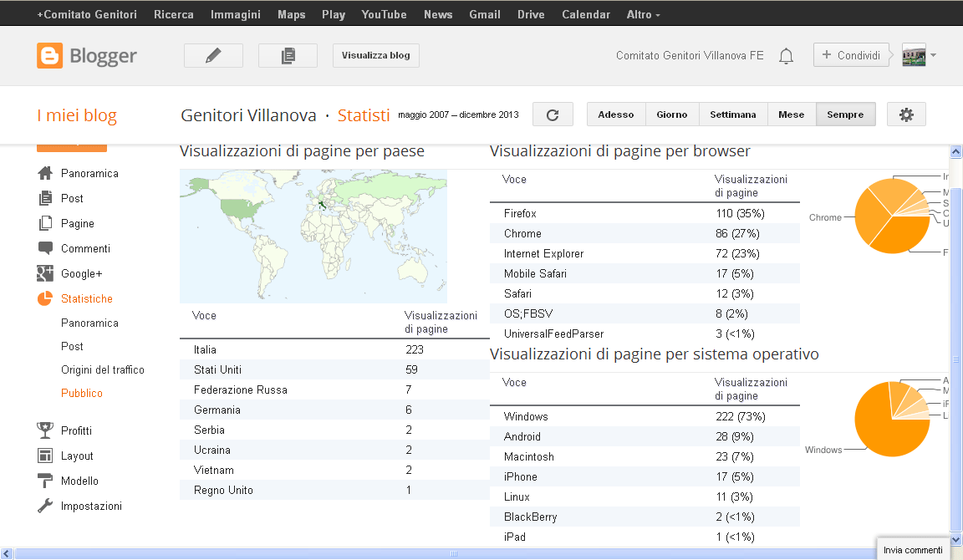Click the world map chart

coord(313,236)
